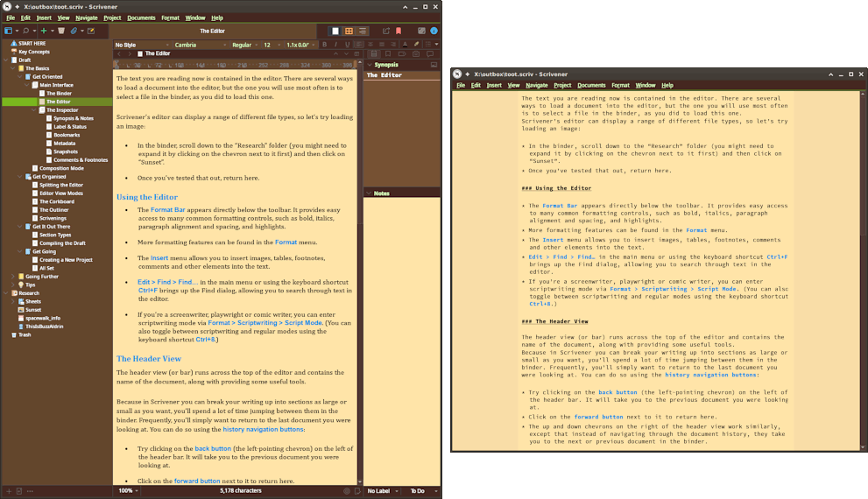Open Format menu in right window

coord(620,85)
